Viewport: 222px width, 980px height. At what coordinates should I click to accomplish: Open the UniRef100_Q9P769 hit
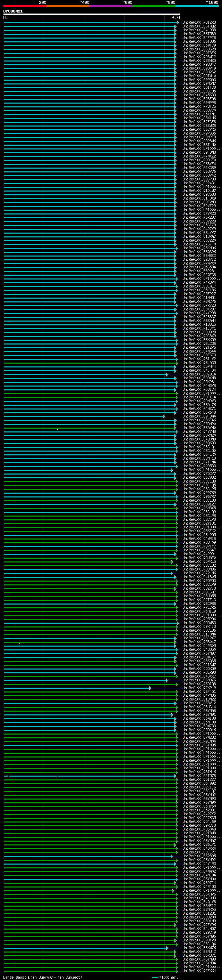199,493
